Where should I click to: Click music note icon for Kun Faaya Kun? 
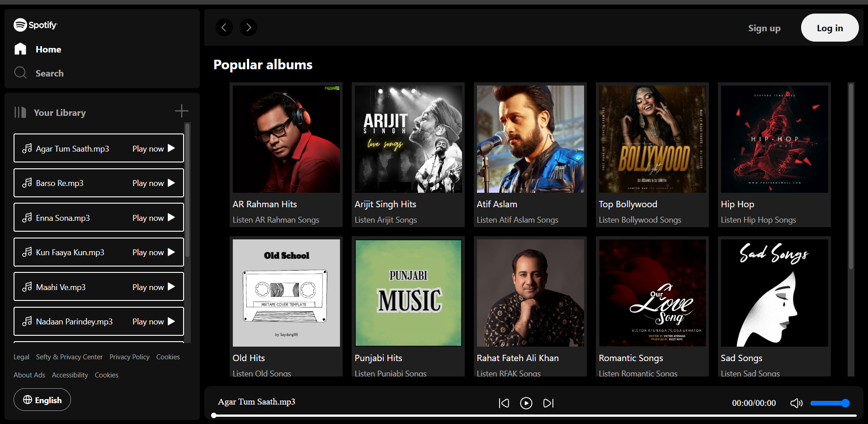click(x=27, y=252)
